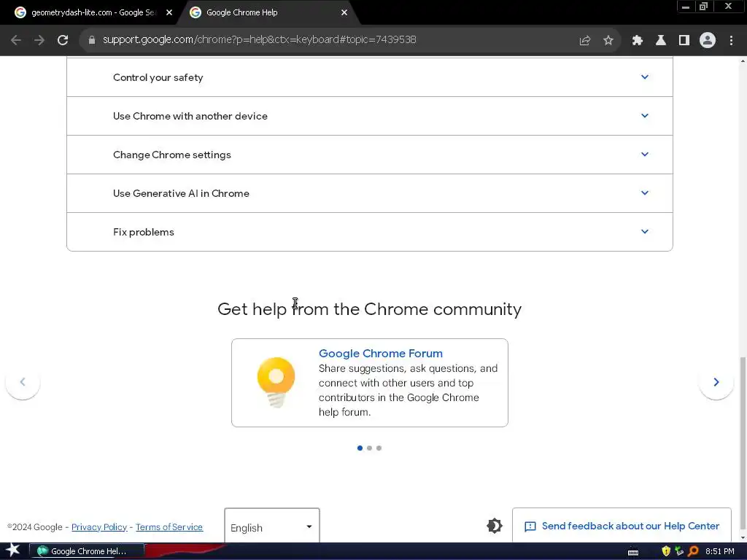
Task: Send feedback about our Help Center
Action: click(x=622, y=526)
